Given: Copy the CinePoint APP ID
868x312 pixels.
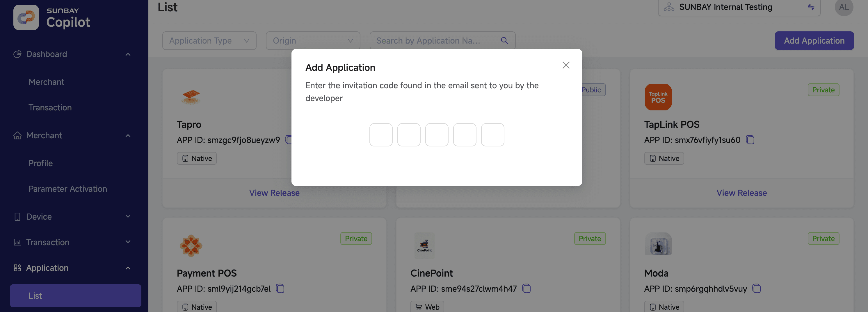Looking at the screenshot, I should pos(526,288).
